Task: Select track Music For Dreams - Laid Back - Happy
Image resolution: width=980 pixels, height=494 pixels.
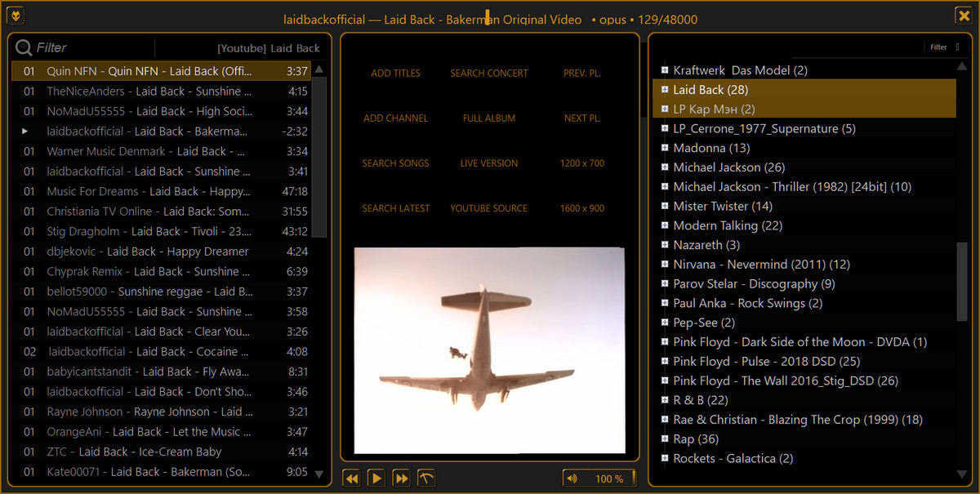Action: (x=162, y=191)
